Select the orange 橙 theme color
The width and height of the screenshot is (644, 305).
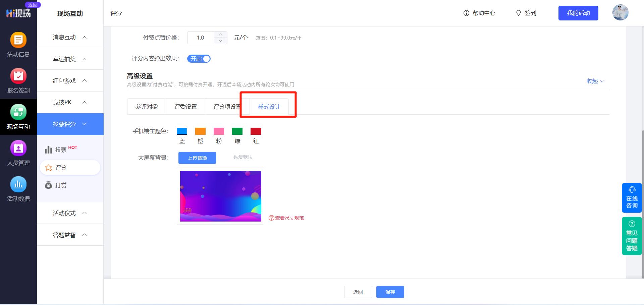tap(200, 131)
